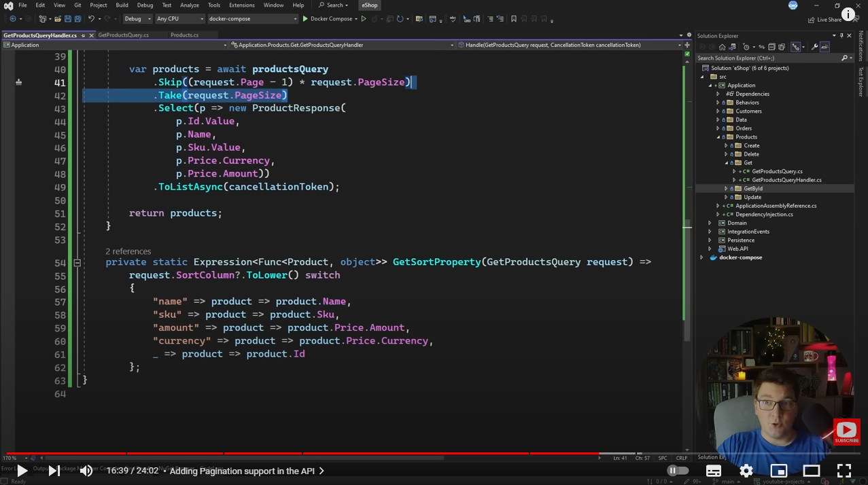
Task: Play the video
Action: point(22,470)
